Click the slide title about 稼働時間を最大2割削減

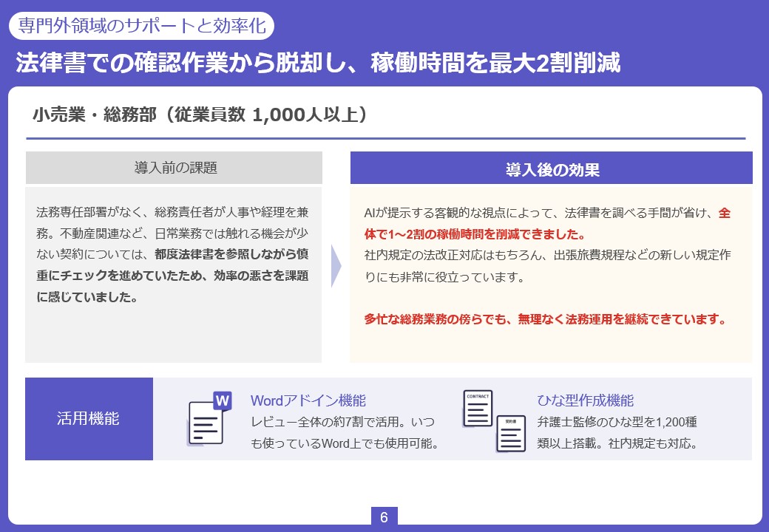coord(318,63)
